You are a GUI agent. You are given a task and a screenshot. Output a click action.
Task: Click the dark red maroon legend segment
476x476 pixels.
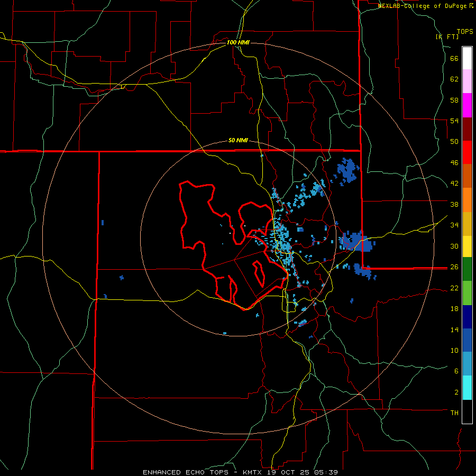[467, 129]
